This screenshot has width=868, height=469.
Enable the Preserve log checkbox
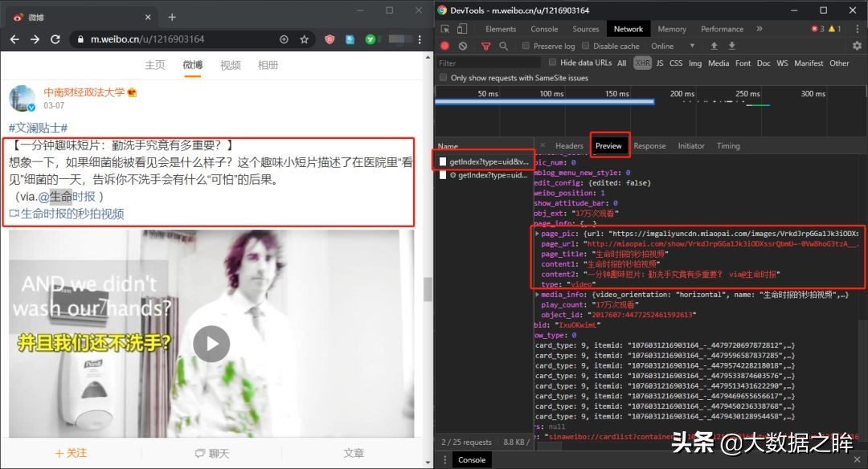point(526,46)
